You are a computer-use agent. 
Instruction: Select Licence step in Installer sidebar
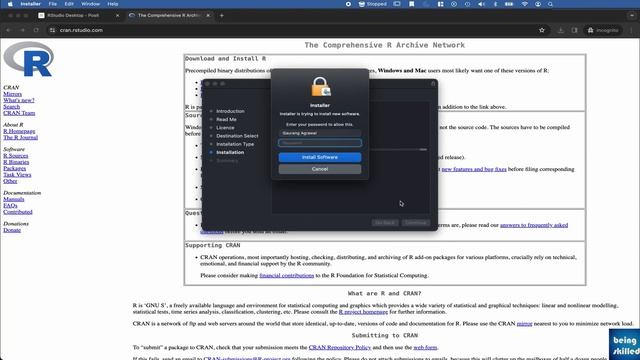coord(225,128)
